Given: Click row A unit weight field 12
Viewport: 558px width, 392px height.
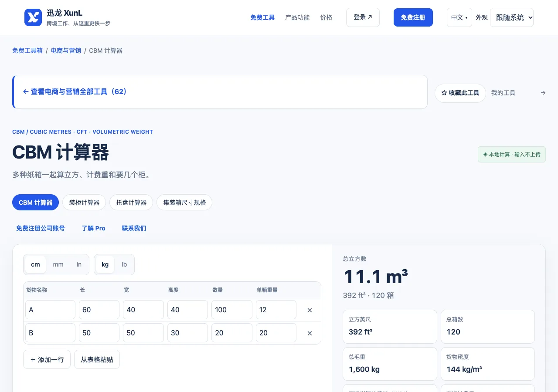Looking at the screenshot, I should [276, 310].
